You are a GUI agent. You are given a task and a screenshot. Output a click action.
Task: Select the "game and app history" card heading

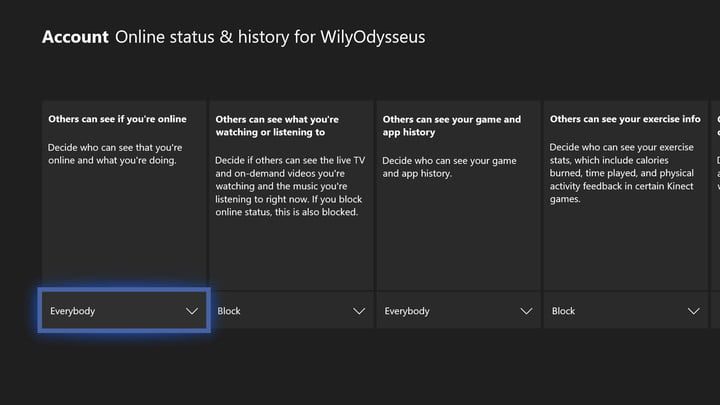click(451, 125)
